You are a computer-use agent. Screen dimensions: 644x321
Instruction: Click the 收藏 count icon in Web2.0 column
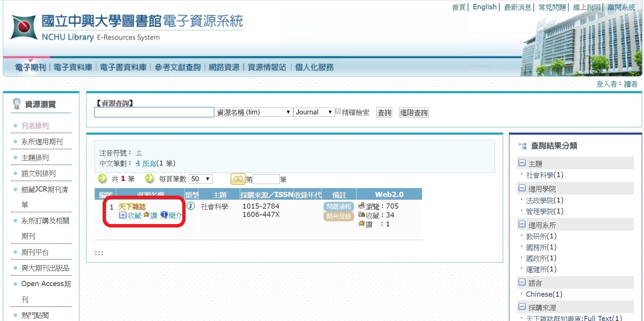361,215
